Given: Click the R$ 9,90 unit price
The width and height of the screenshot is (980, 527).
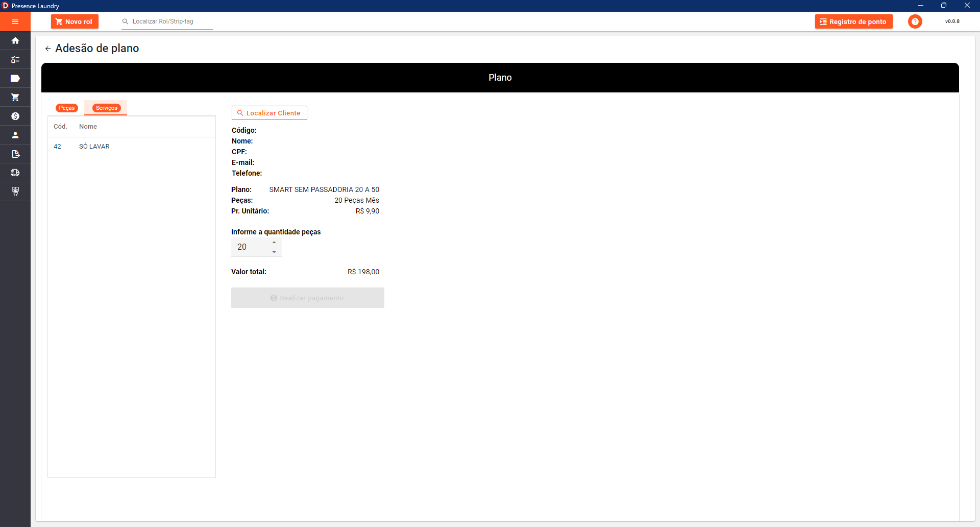Looking at the screenshot, I should (367, 211).
